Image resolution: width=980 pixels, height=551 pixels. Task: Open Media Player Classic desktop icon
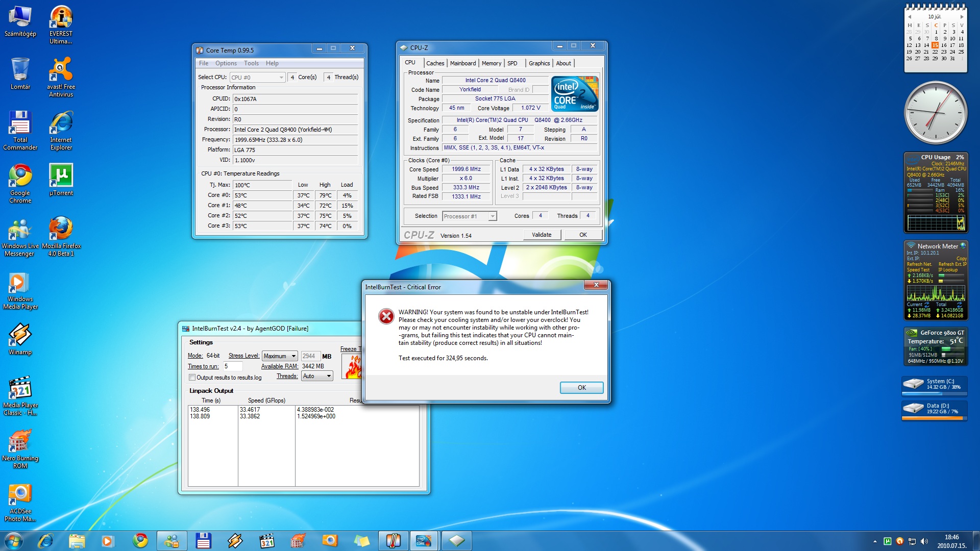tap(20, 396)
